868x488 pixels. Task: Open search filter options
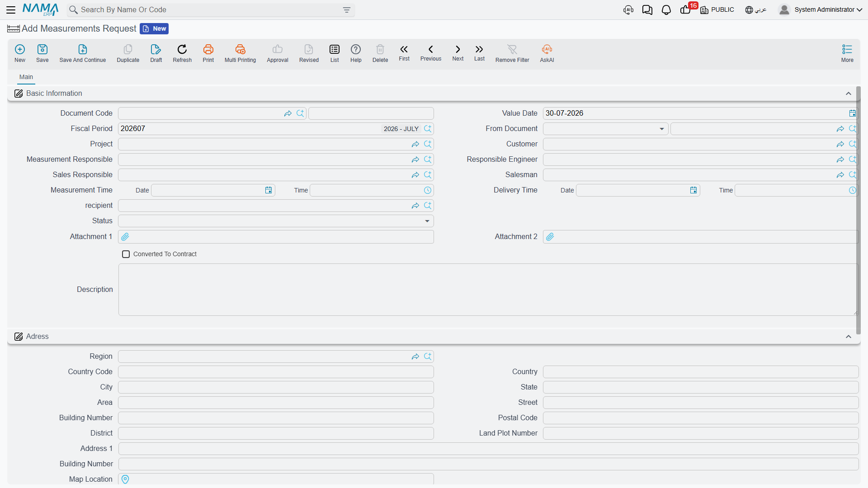(347, 10)
